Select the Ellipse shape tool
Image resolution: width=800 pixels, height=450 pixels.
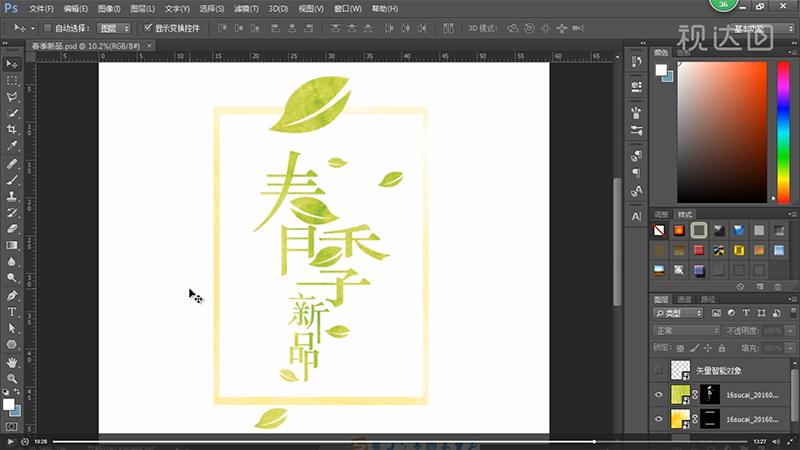point(12,344)
